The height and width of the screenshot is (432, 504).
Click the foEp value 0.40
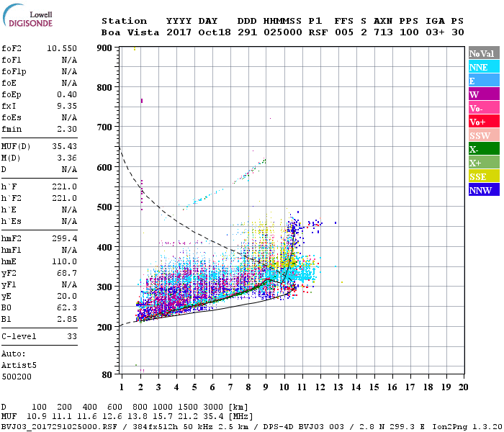[x=67, y=94]
